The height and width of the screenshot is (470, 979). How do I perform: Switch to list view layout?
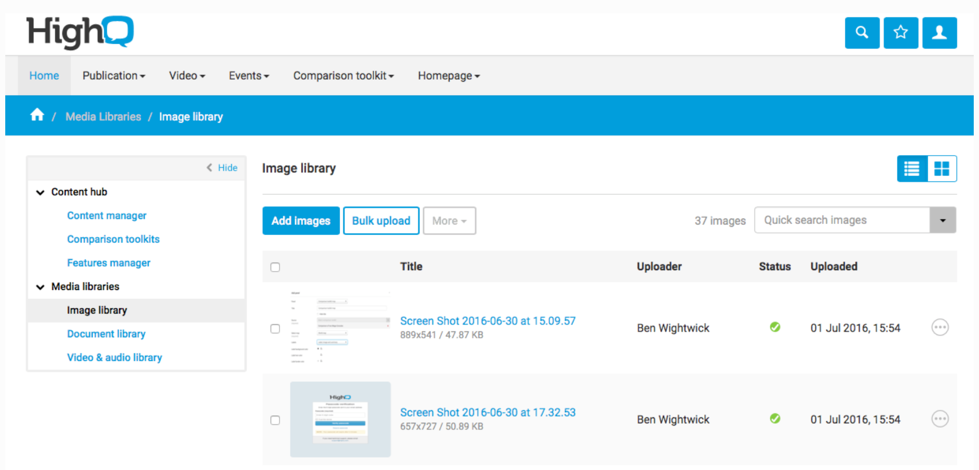point(912,169)
